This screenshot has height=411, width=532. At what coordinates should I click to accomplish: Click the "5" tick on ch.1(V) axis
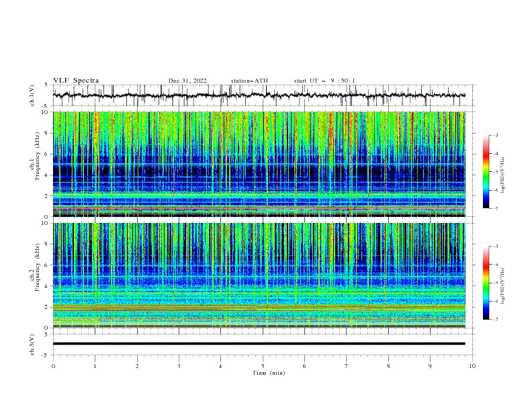(46, 85)
